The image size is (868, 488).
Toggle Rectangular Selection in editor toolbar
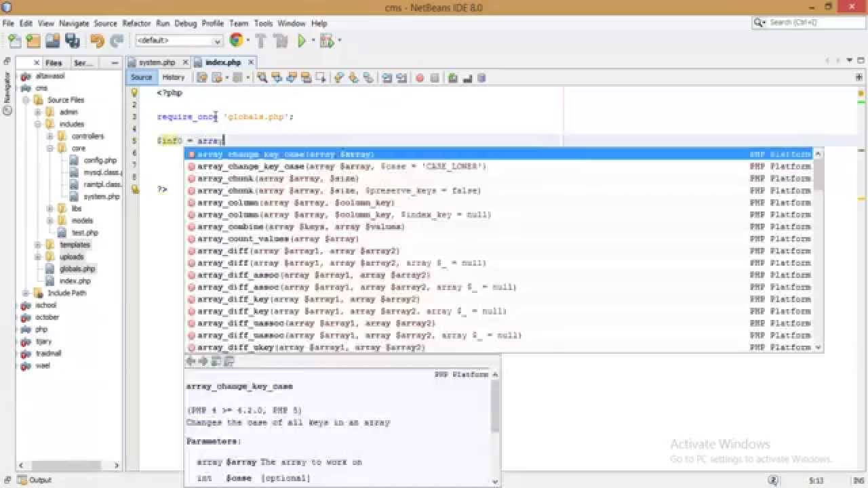(320, 78)
